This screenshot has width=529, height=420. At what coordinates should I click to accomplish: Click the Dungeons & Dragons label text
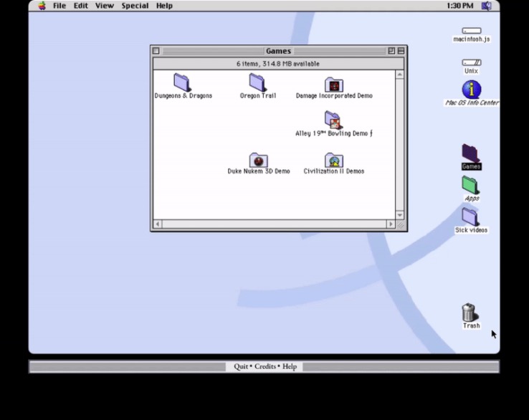[184, 96]
